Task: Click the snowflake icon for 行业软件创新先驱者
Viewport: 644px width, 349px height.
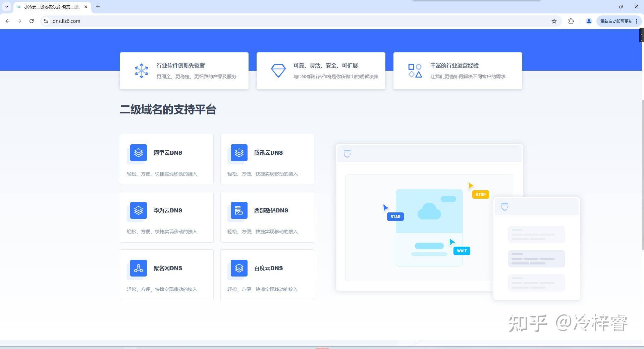Action: [141, 71]
